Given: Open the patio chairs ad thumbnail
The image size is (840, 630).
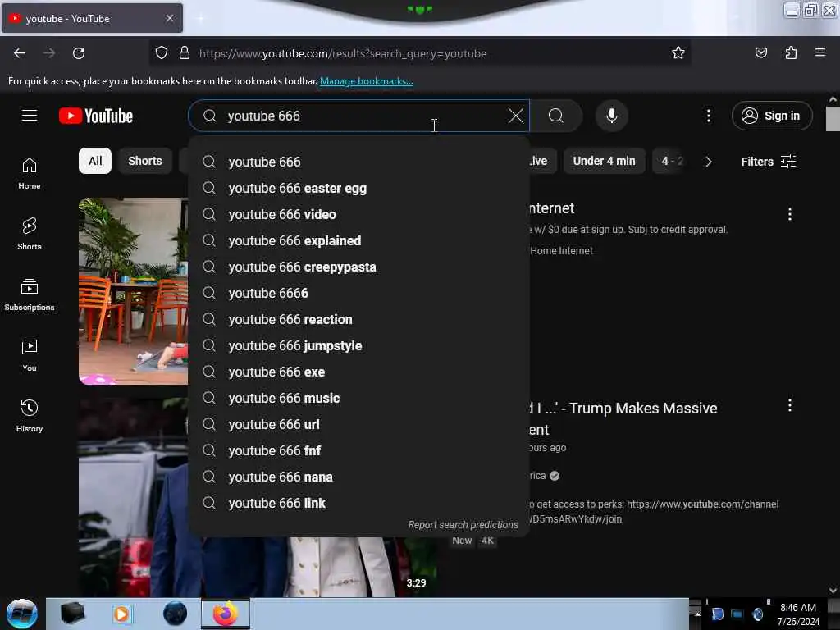Looking at the screenshot, I should tap(134, 291).
